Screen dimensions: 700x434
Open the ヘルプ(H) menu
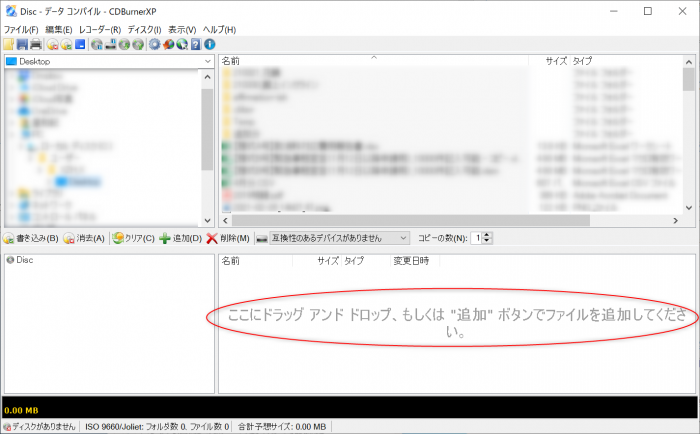coord(219,29)
